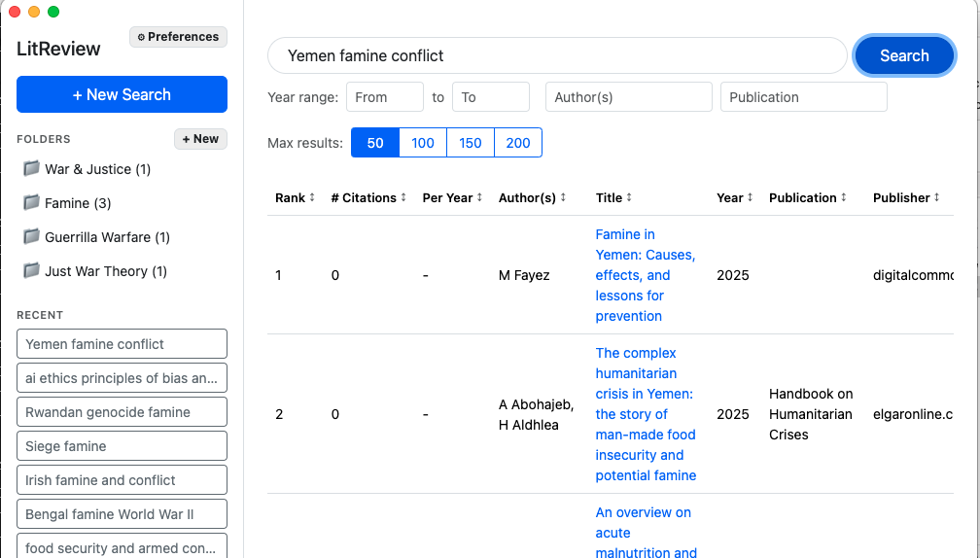Create a new folder with + New

click(x=200, y=139)
